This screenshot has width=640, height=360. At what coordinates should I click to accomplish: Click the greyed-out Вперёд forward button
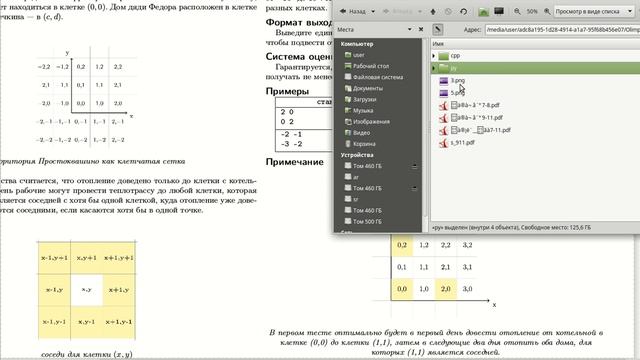point(397,11)
